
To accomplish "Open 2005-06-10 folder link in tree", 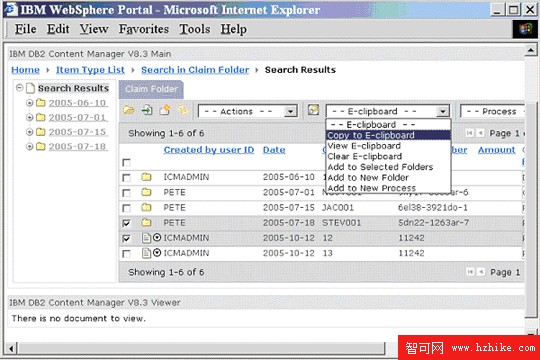I will pos(77,103).
